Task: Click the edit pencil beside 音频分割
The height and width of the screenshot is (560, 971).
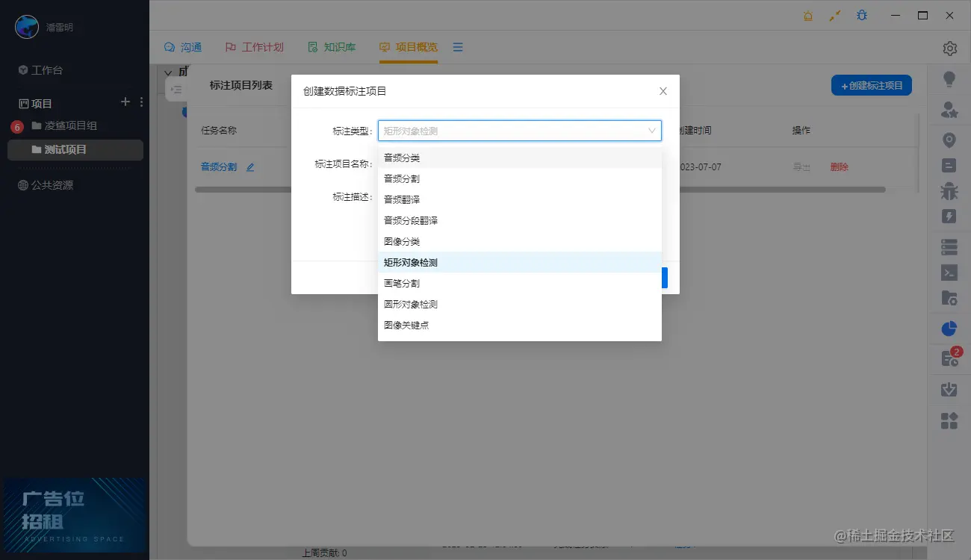Action: tap(250, 167)
